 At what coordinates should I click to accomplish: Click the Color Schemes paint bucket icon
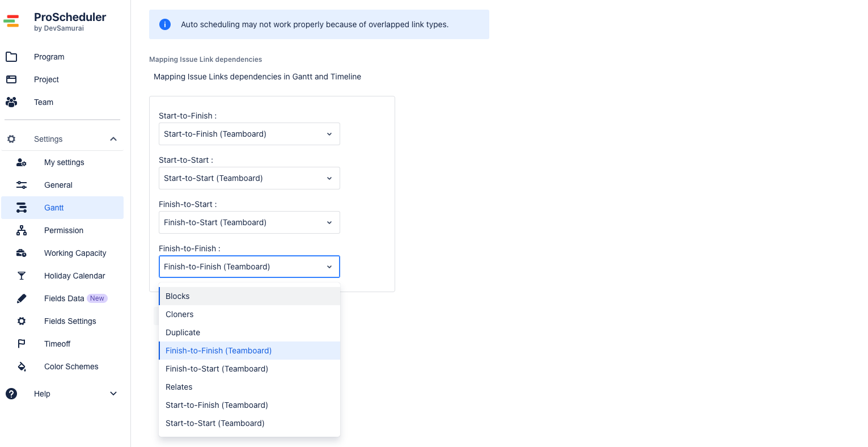[x=22, y=366]
